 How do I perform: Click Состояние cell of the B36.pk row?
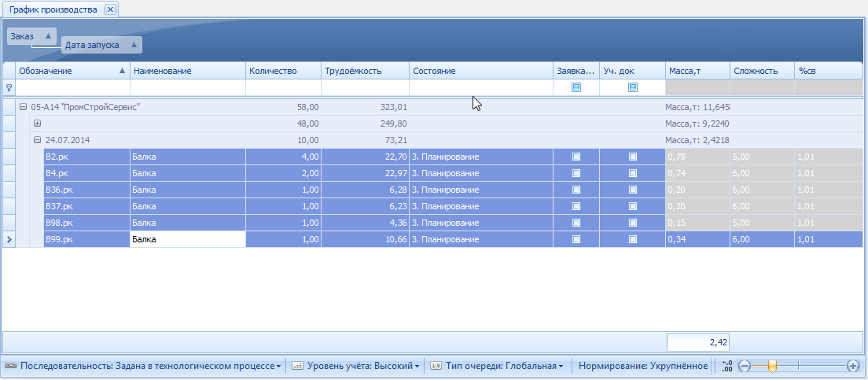pyautogui.click(x=481, y=190)
